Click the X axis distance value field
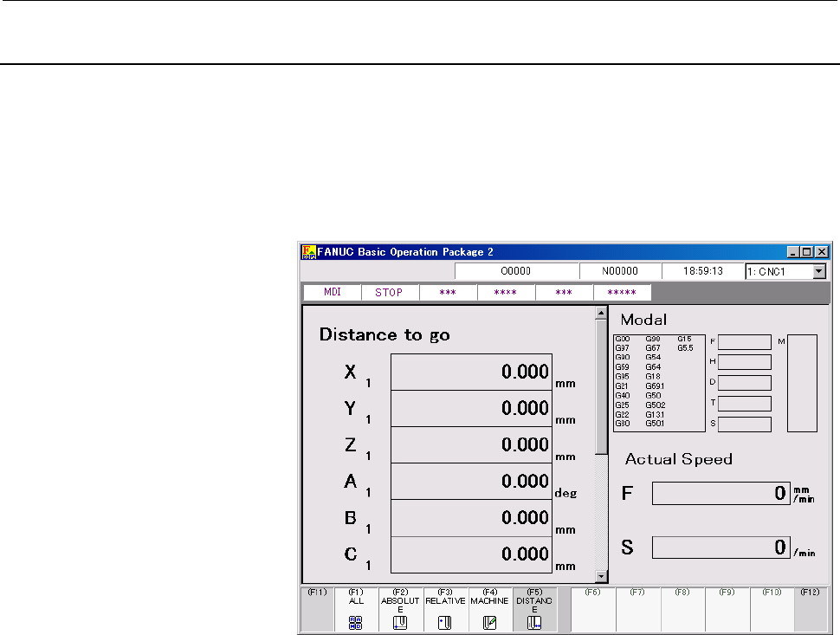 pyautogui.click(x=471, y=372)
